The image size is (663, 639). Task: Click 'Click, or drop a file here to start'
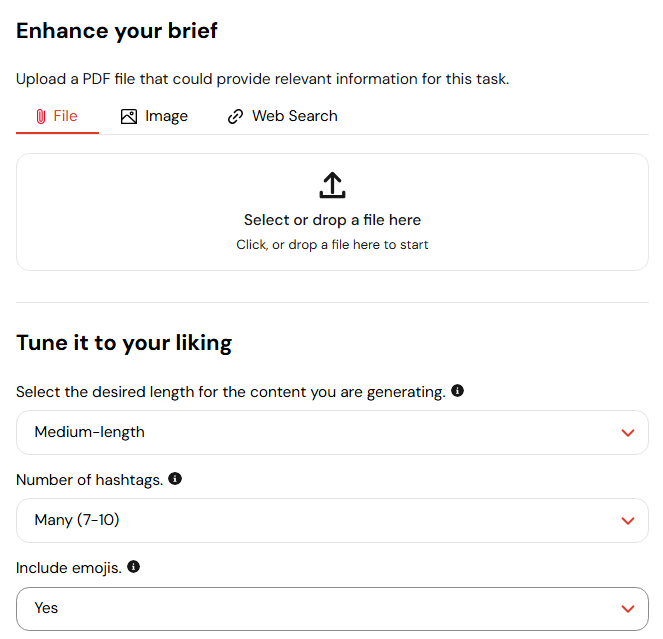pos(332,245)
